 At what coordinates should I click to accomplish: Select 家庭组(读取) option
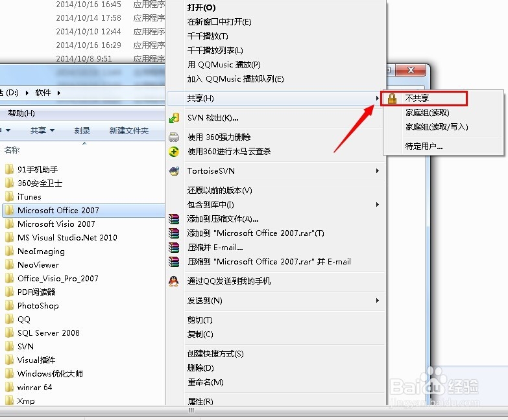coord(428,113)
